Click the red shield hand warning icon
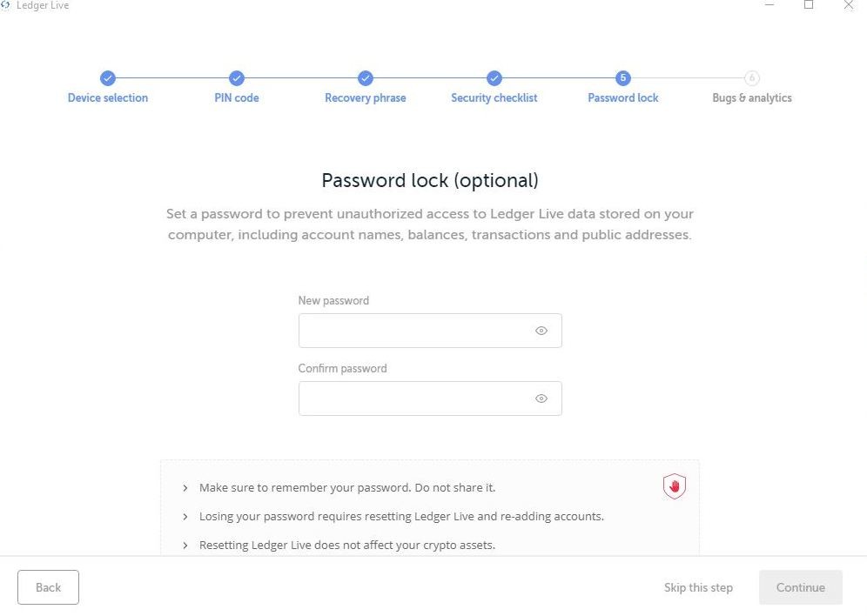This screenshot has width=867, height=616. 675,486
